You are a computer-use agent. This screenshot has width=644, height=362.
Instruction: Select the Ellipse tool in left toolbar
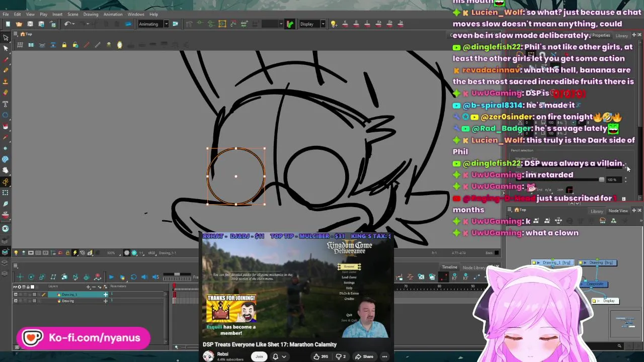click(6, 115)
